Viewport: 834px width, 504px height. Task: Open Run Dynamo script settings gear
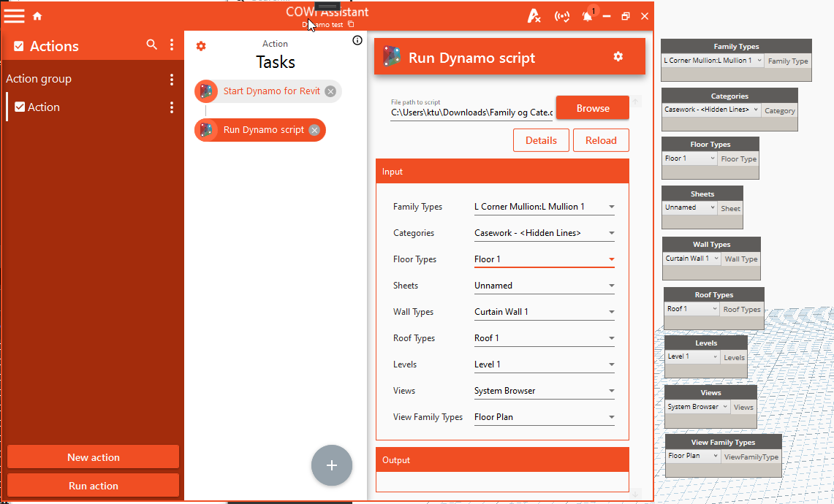tap(618, 57)
